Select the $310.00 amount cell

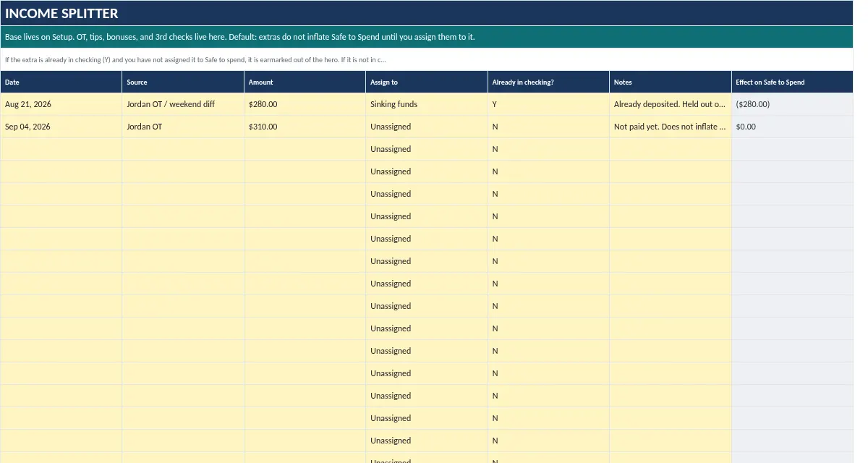(x=305, y=127)
